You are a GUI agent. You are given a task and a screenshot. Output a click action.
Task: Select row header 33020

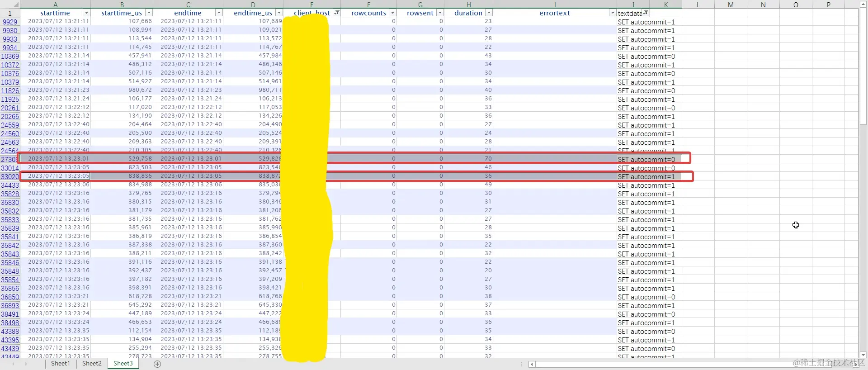[x=10, y=176]
